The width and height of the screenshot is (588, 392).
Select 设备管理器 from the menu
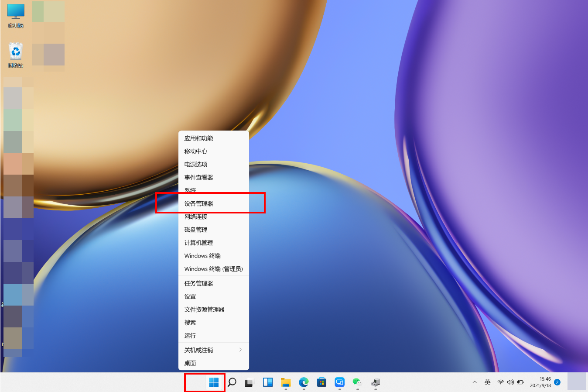[x=199, y=203]
